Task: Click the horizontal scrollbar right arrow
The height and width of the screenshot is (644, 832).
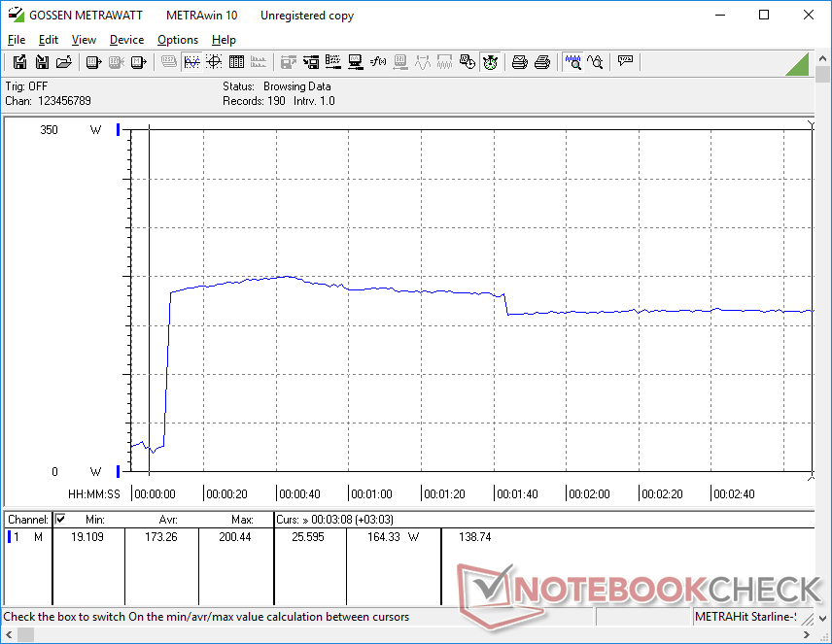Action: (807, 634)
